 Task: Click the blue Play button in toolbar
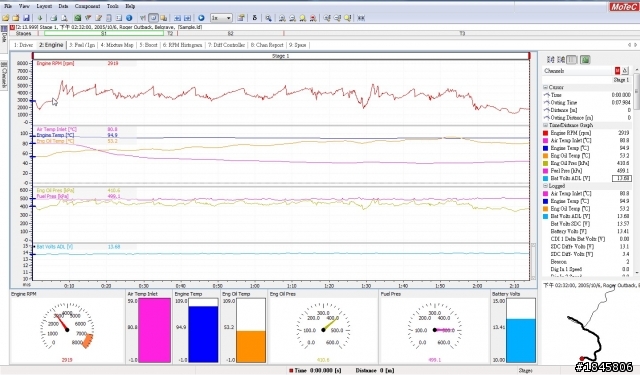click(201, 18)
